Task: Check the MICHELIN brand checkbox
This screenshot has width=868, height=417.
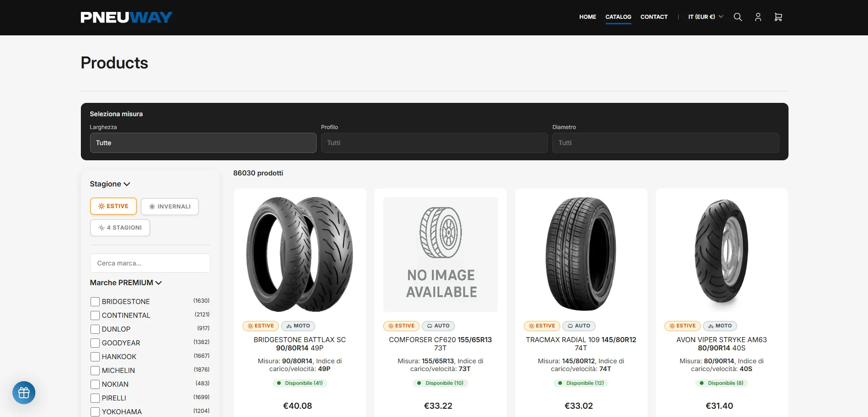Action: pos(95,371)
